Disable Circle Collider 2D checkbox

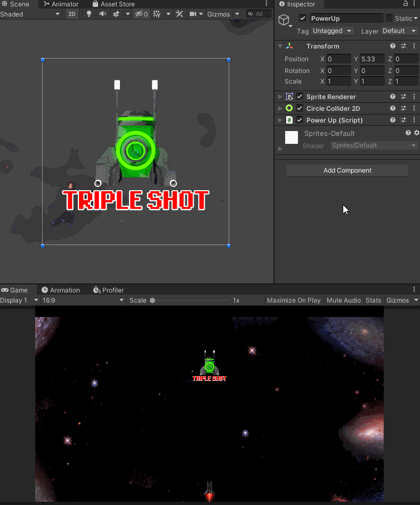point(300,108)
